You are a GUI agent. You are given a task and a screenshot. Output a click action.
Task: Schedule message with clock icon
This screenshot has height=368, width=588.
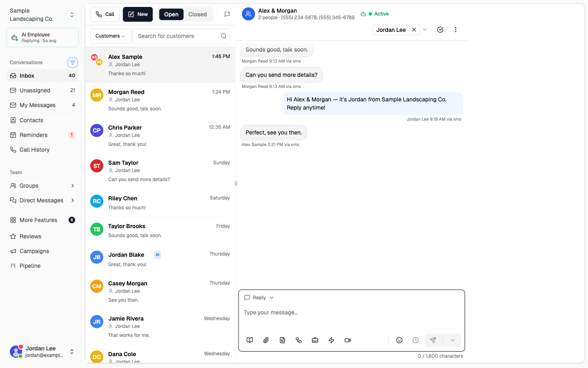(x=416, y=340)
